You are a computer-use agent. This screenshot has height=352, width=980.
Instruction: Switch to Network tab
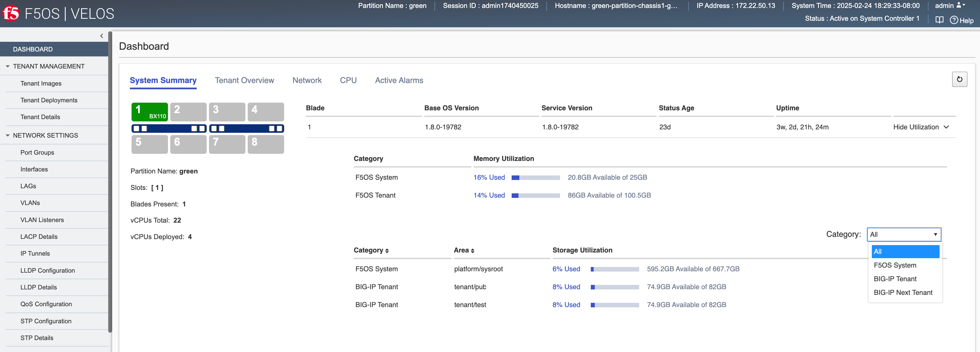click(307, 80)
